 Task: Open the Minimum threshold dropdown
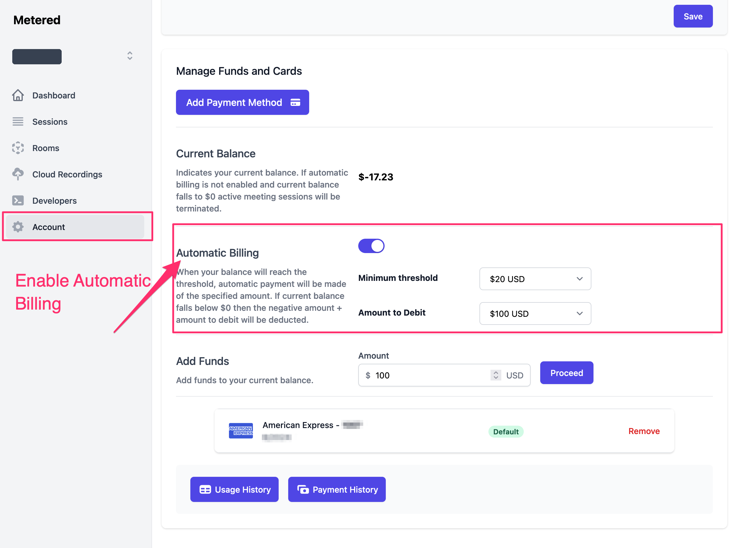coord(535,279)
